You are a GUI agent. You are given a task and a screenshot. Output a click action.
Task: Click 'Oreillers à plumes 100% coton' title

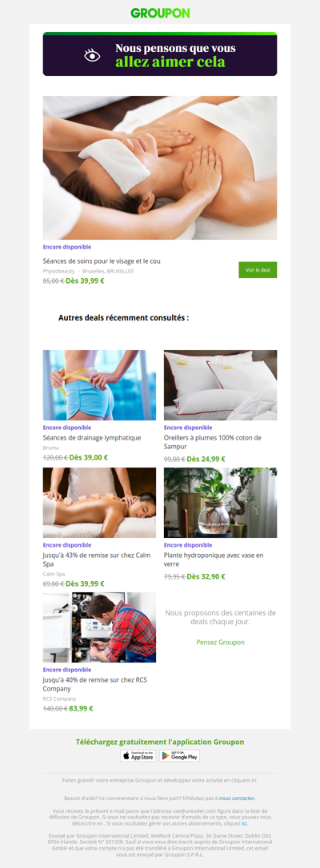(x=213, y=442)
